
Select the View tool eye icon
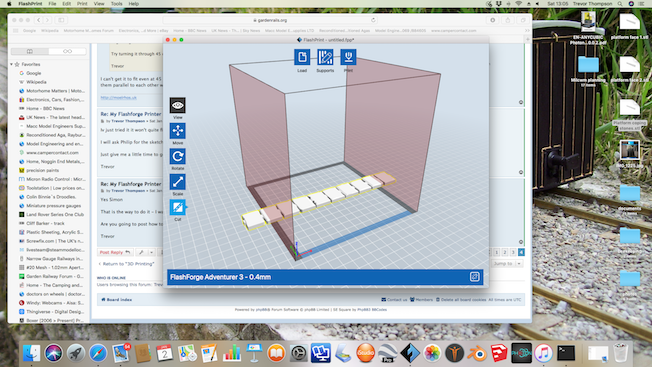[x=178, y=106]
